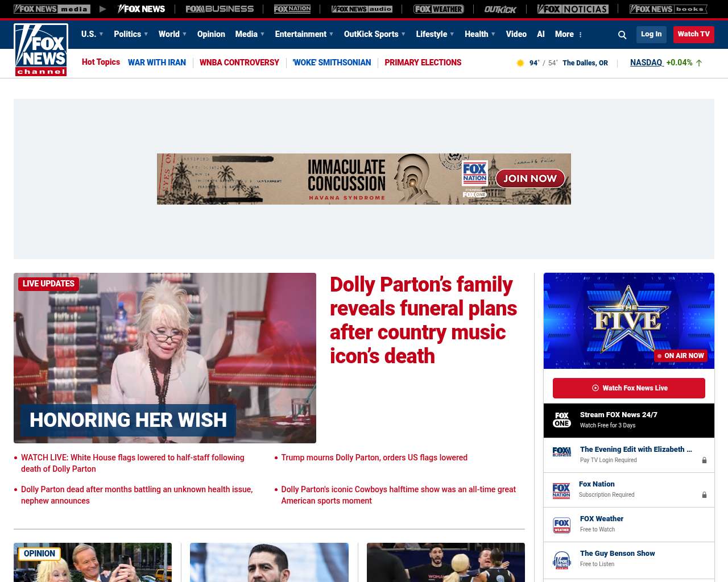The height and width of the screenshot is (582, 728).
Task: Open the OutKick logo in top bar
Action: (500, 9)
